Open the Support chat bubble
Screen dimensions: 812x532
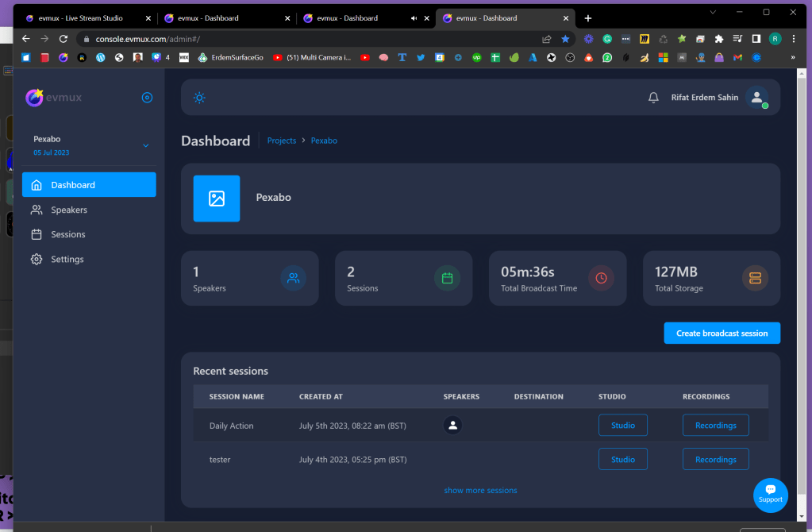[771, 495]
